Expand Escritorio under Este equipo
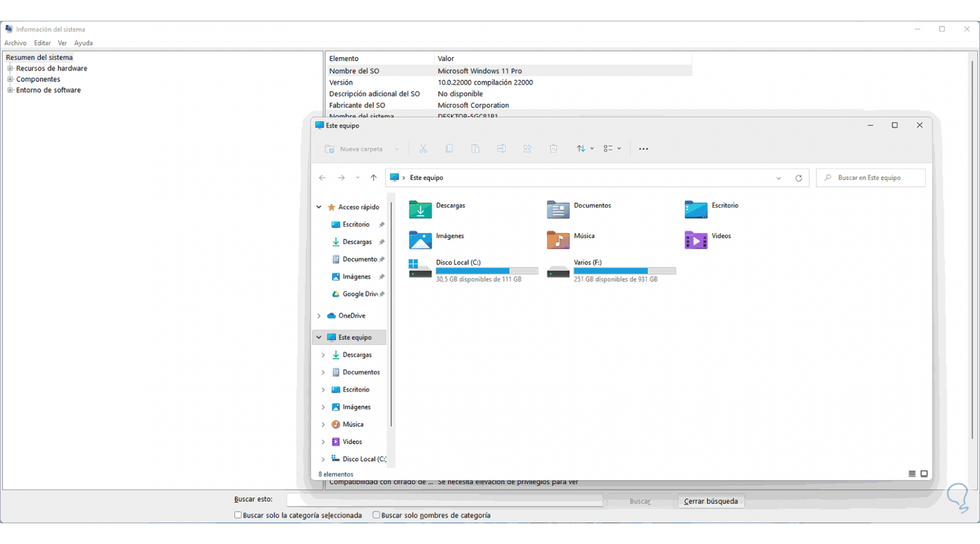980x544 pixels. point(323,390)
